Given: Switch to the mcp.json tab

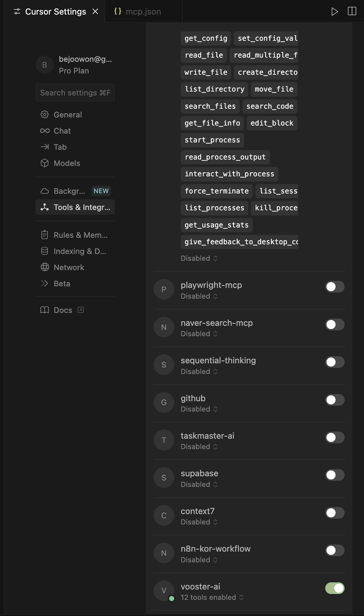Looking at the screenshot, I should [138, 12].
